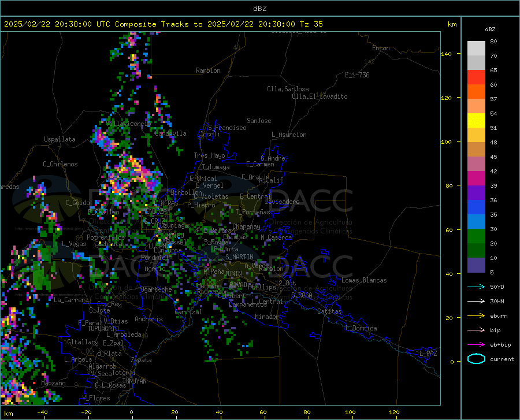The width and height of the screenshot is (520, 420).
Task: Click the white 30HM arrow in the legend
Action: tap(476, 302)
